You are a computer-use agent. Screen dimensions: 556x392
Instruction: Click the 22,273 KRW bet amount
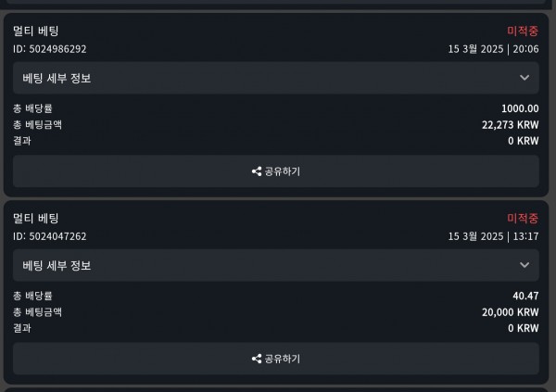point(511,125)
